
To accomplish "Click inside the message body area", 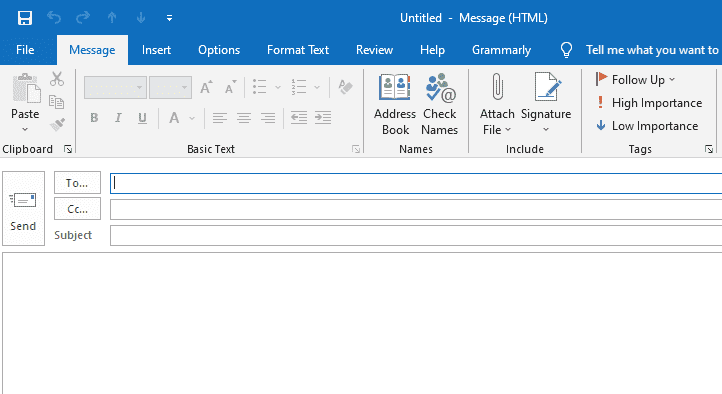I will click(x=362, y=323).
